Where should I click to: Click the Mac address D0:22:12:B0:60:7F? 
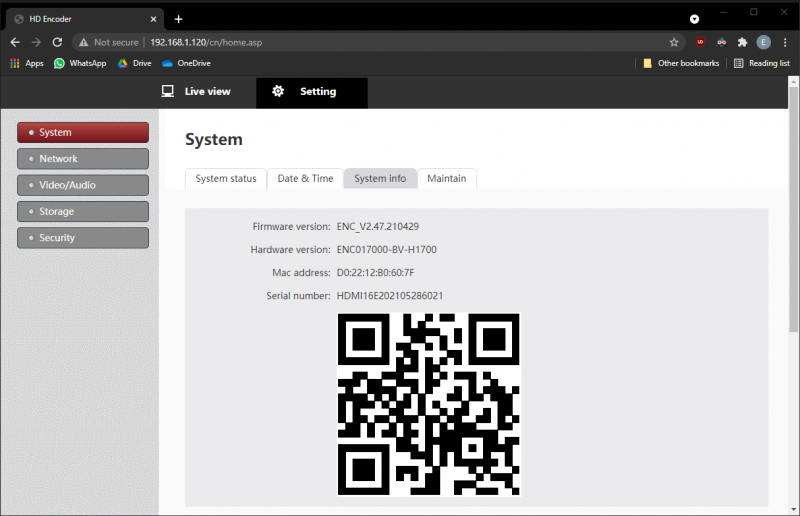[376, 273]
